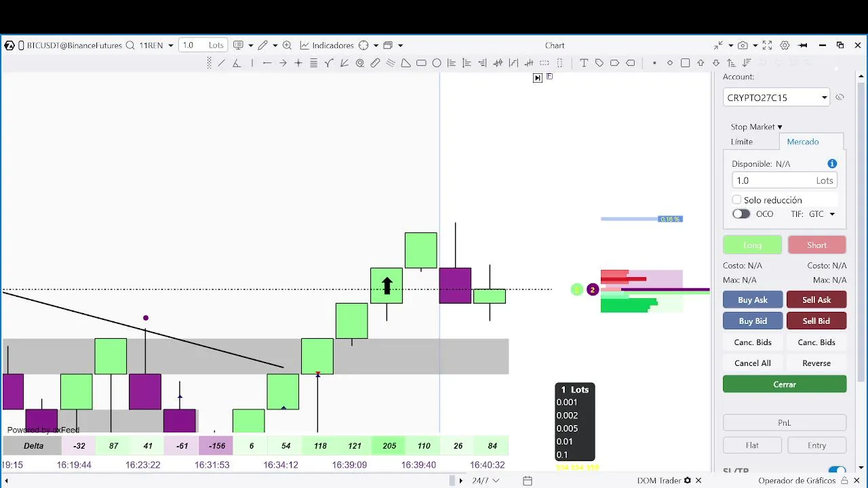Click the green Cerrar button

[785, 384]
